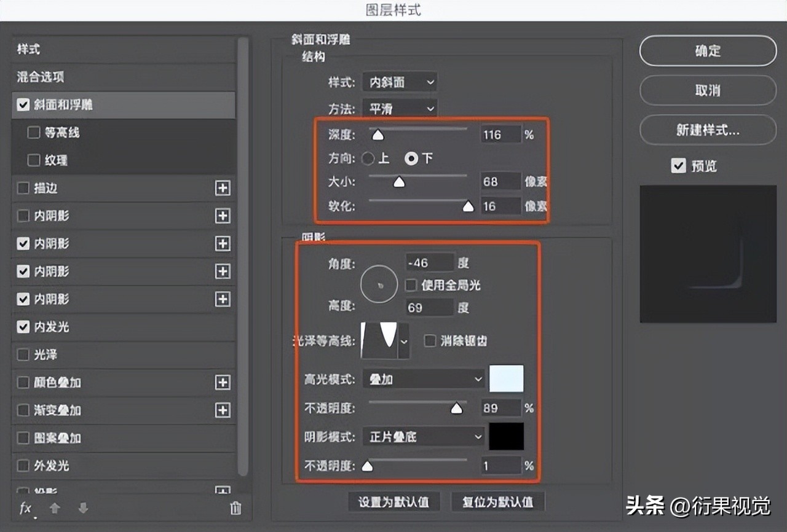Disable the 预览 checkbox

tap(678, 165)
